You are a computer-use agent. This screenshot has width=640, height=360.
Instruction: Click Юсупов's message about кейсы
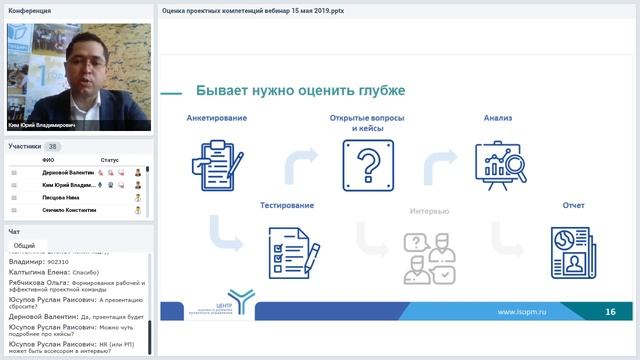pyautogui.click(x=71, y=330)
